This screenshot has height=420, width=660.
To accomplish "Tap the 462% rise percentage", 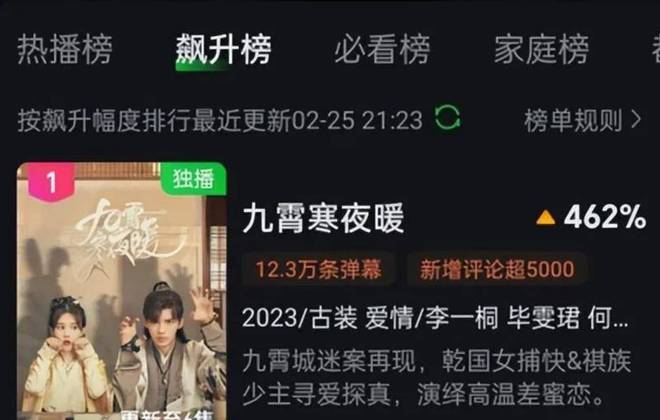I will [x=605, y=217].
